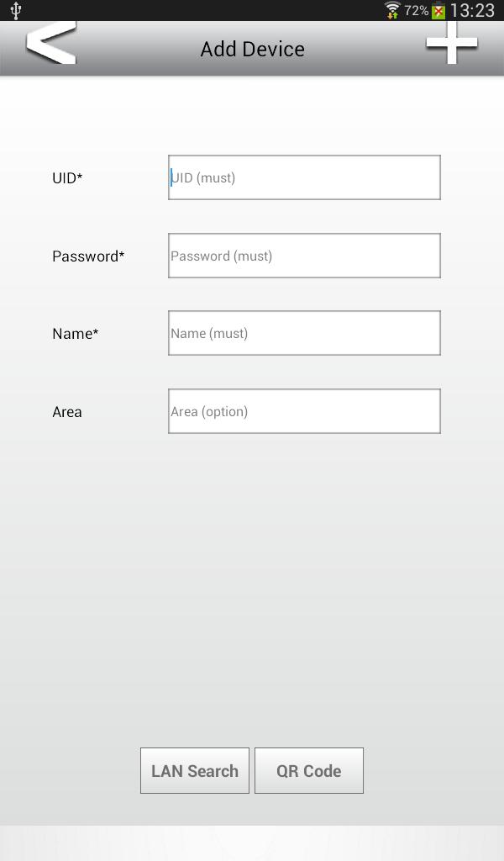Focus the UID (must) input field
The width and height of the screenshot is (504, 861).
click(x=304, y=177)
